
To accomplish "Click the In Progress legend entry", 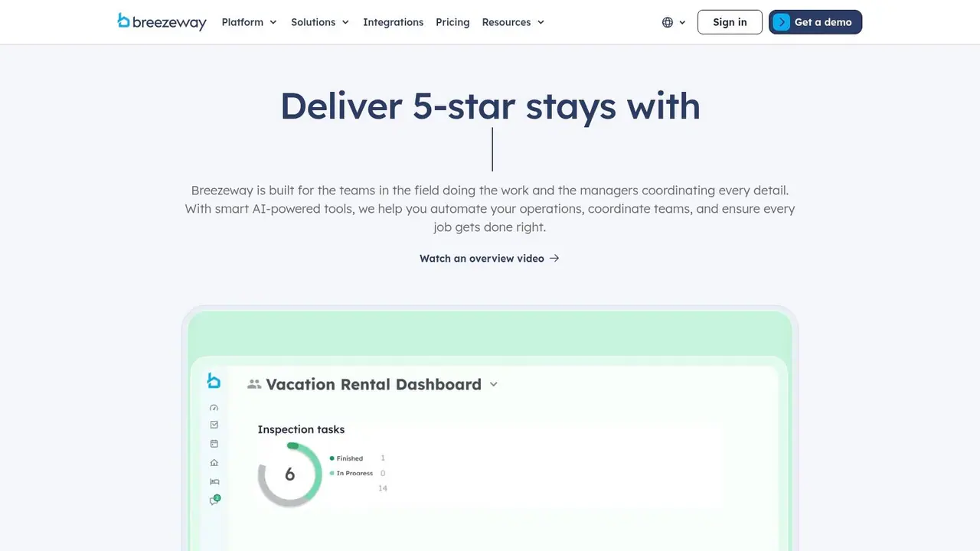I will 351,473.
